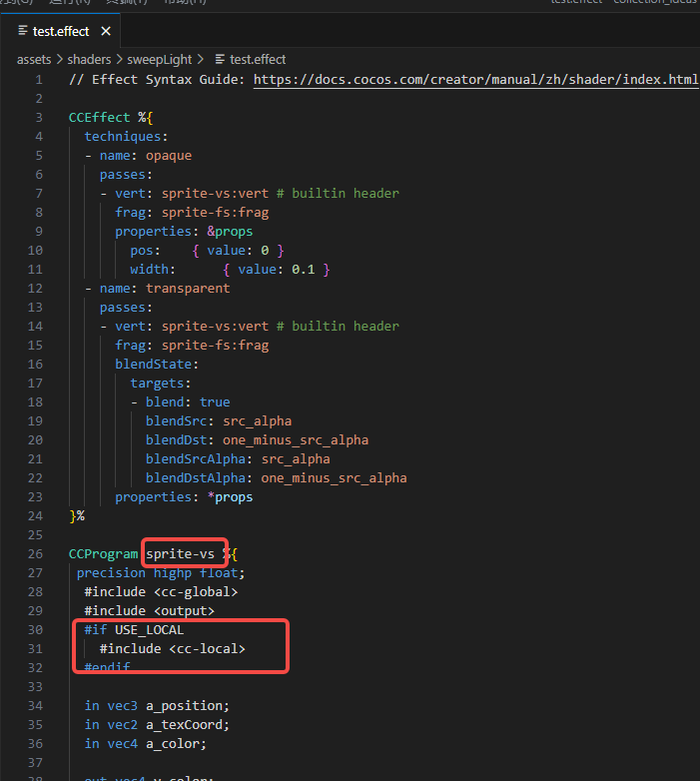Click the 'a_color' attribute
700x781 pixels.
click(173, 744)
